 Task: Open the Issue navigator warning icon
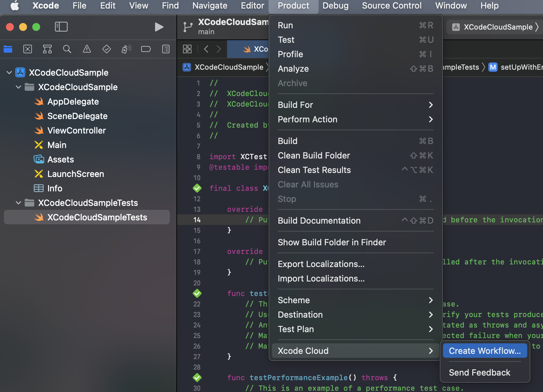pos(87,49)
